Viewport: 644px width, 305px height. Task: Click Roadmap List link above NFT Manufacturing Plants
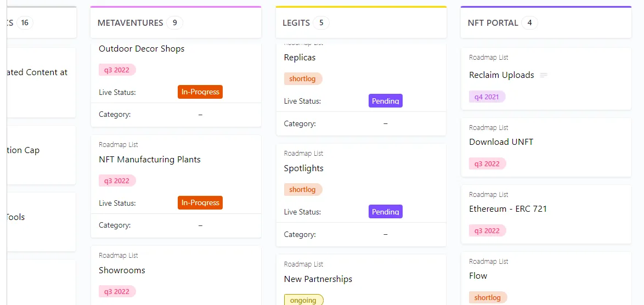pyautogui.click(x=118, y=144)
